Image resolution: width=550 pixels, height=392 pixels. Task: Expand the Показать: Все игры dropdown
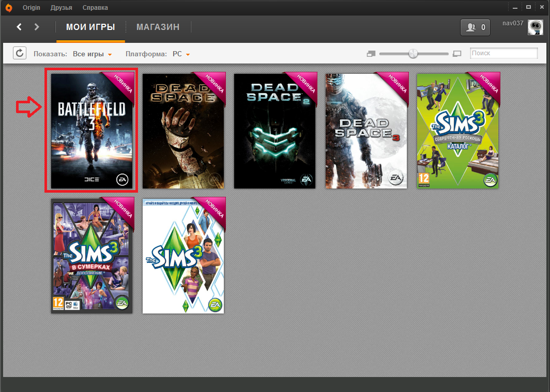[x=92, y=54]
